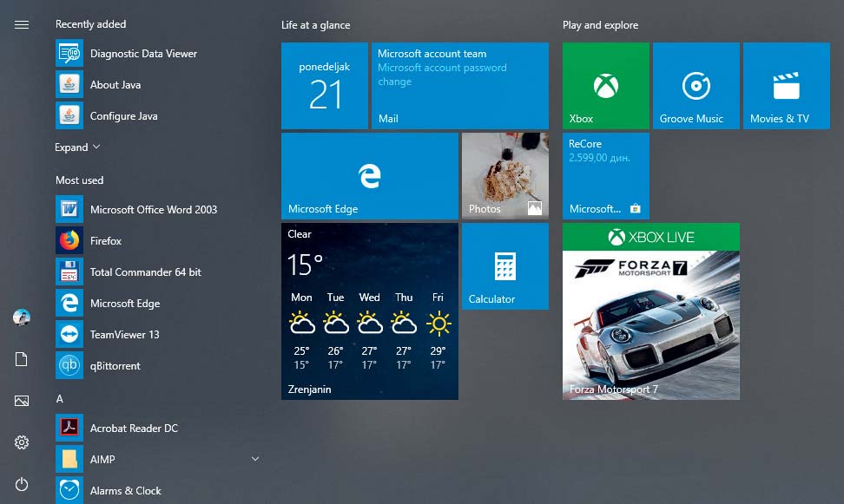This screenshot has width=844, height=504.
Task: Open the Weather tile for Zrenjanin
Action: coord(370,311)
